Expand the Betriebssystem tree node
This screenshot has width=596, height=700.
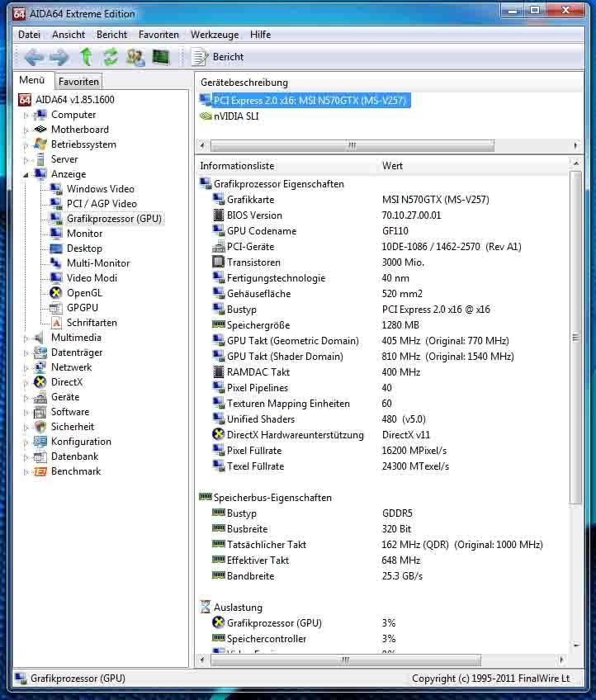click(x=26, y=144)
